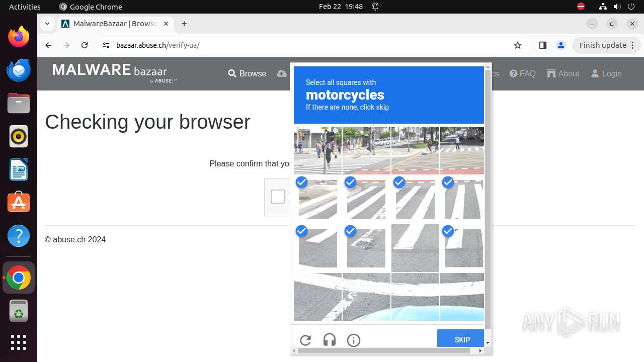
Task: Deselect first tile in second captcha row
Action: (318, 199)
